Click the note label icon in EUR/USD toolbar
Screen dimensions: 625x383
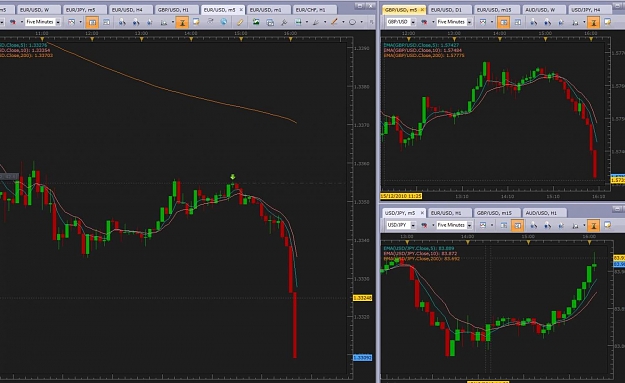(x=196, y=22)
